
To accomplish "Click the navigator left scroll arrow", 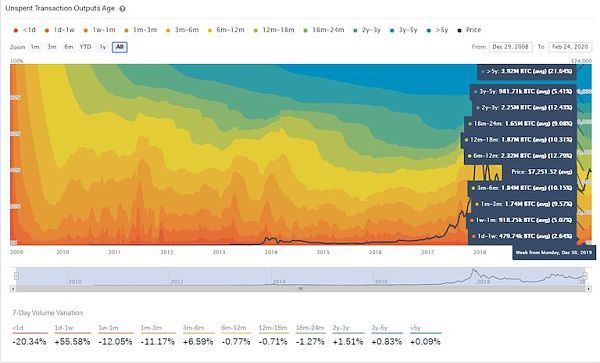I will click(13, 289).
